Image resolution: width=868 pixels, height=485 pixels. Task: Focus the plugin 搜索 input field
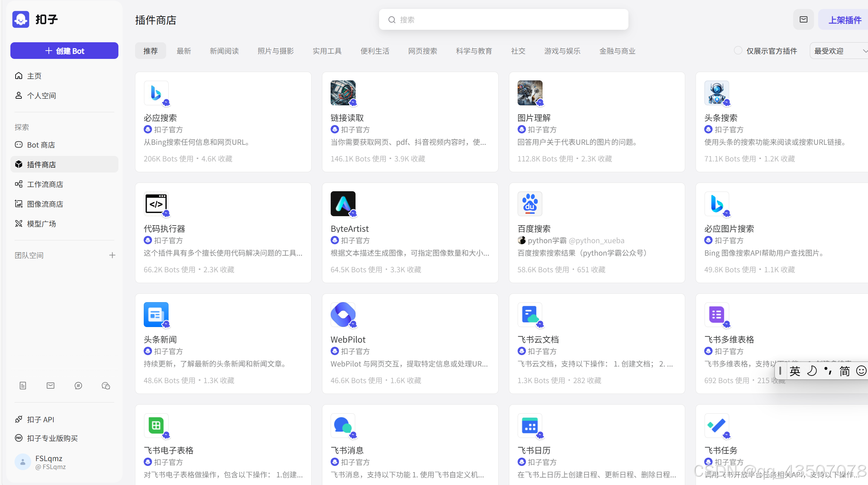click(x=503, y=20)
